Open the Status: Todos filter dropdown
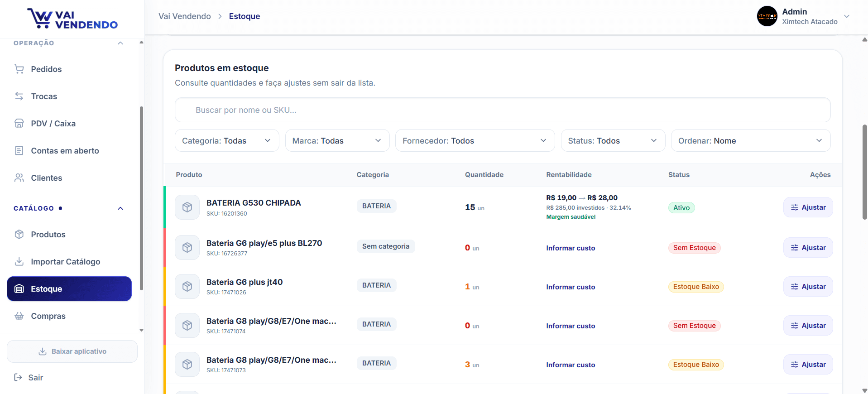The height and width of the screenshot is (394, 868). 613,140
